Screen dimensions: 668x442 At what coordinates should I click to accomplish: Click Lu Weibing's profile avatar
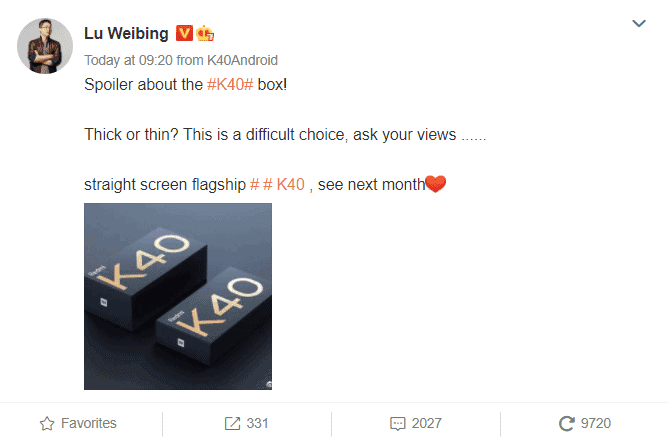click(45, 45)
